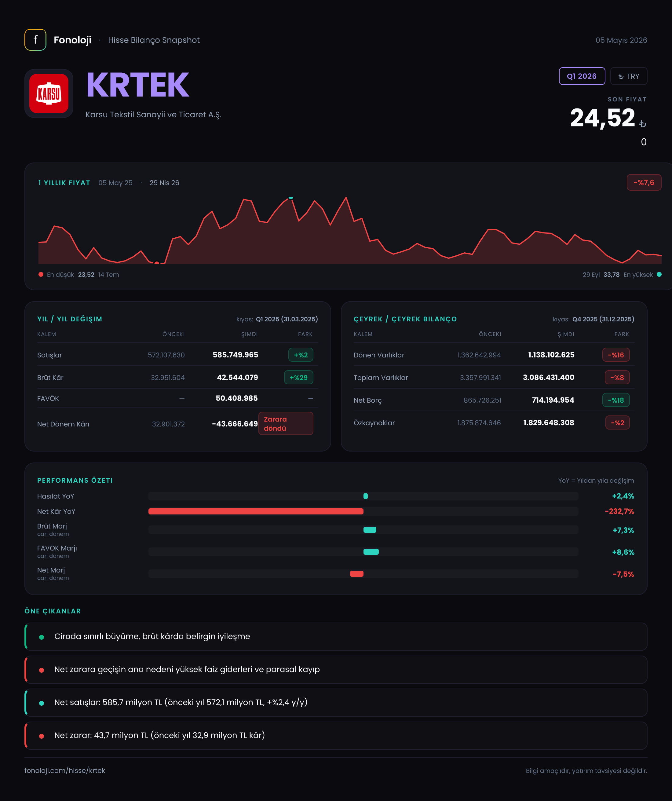Click the 585.749.965 Satışlar value
The image size is (672, 801).
(235, 355)
